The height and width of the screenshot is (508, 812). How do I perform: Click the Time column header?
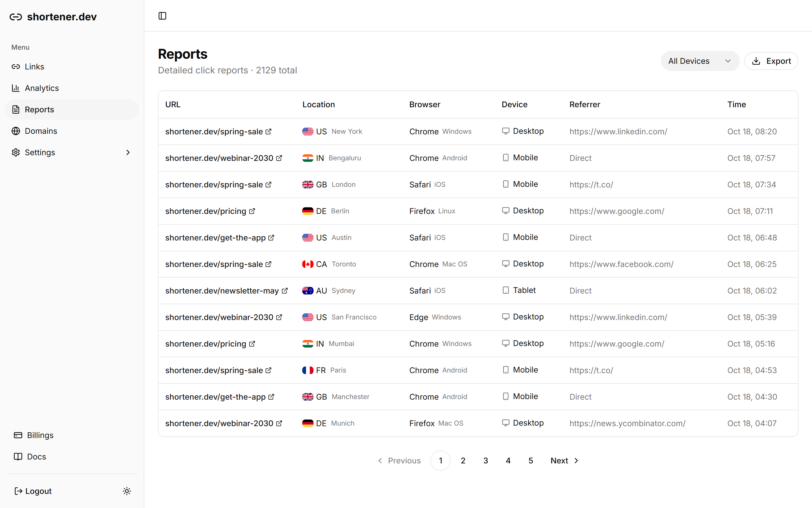[x=736, y=104]
